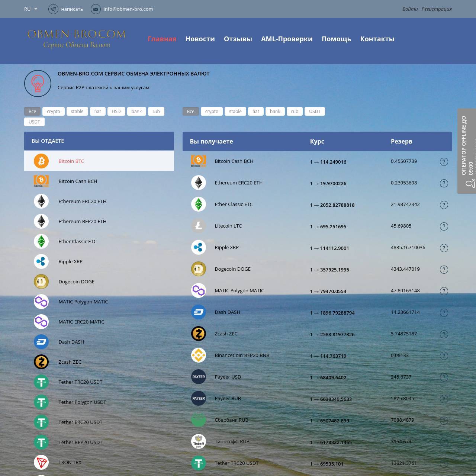Open the info@obmen-bro.com email link
This screenshot has height=476, width=476.
point(128,9)
